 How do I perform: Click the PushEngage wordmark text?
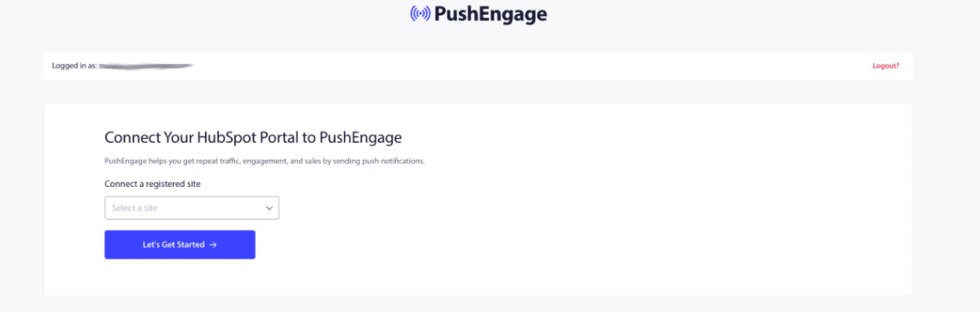(491, 14)
